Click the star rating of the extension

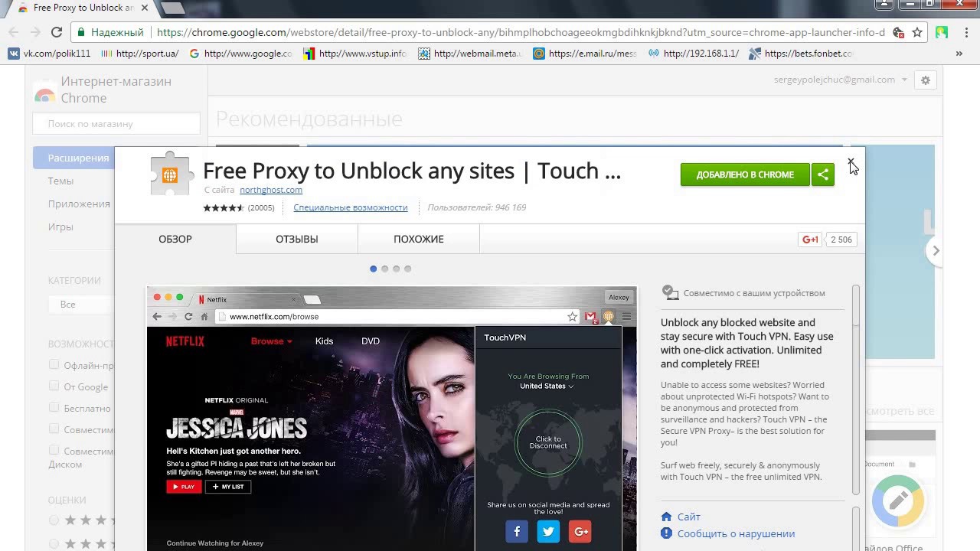click(223, 207)
